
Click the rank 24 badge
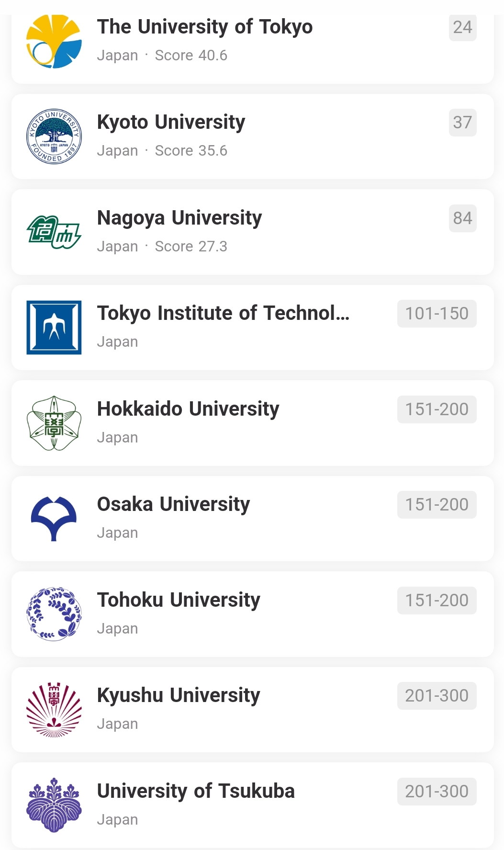tap(462, 27)
